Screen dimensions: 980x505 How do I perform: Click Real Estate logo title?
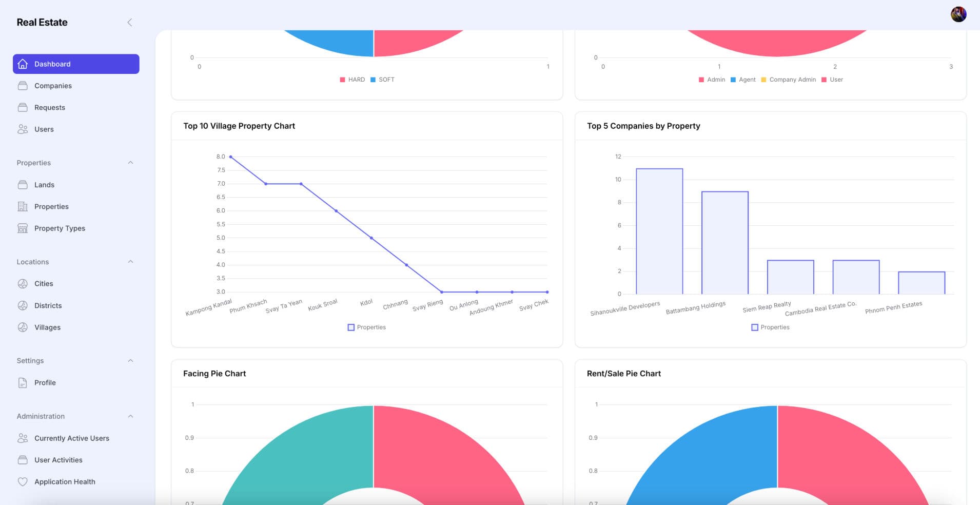(x=42, y=22)
